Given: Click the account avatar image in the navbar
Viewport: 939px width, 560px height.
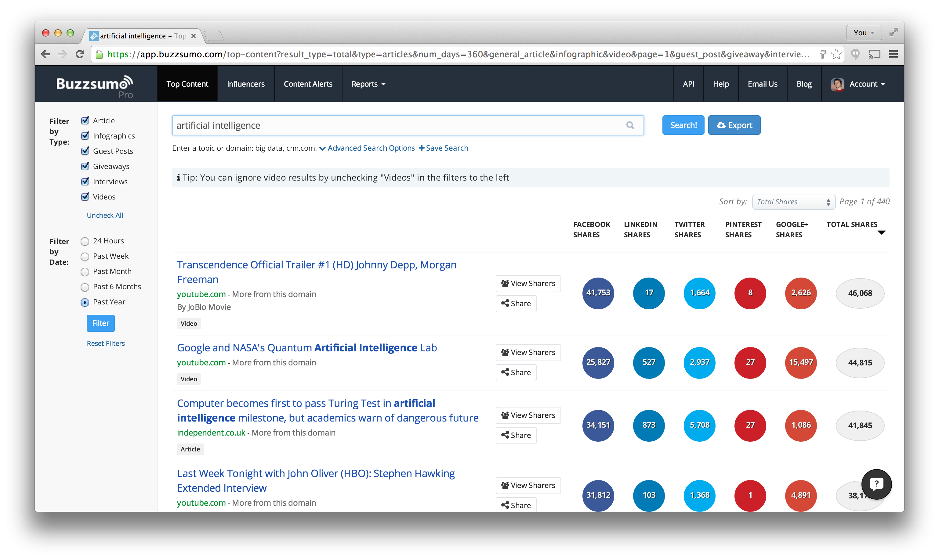Looking at the screenshot, I should coord(837,84).
